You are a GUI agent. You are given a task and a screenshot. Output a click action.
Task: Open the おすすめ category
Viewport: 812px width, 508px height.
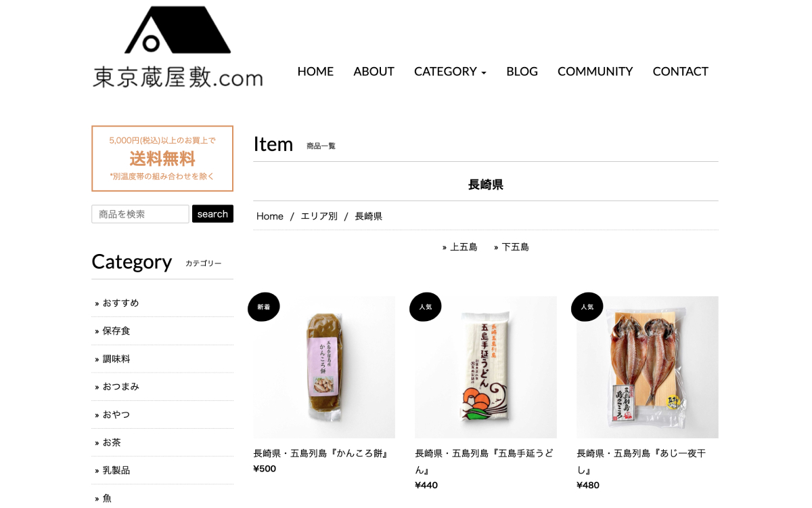coord(120,303)
